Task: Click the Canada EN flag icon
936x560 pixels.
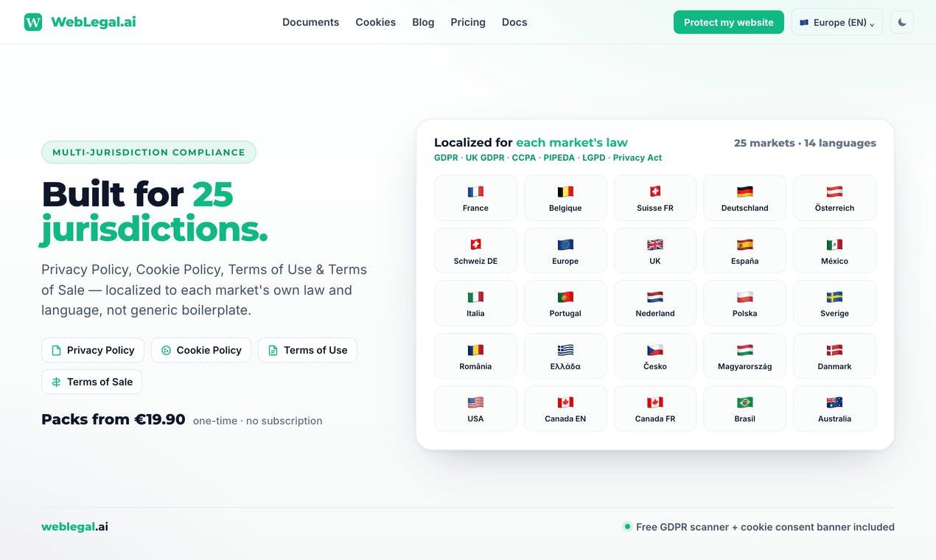Action: click(x=565, y=402)
